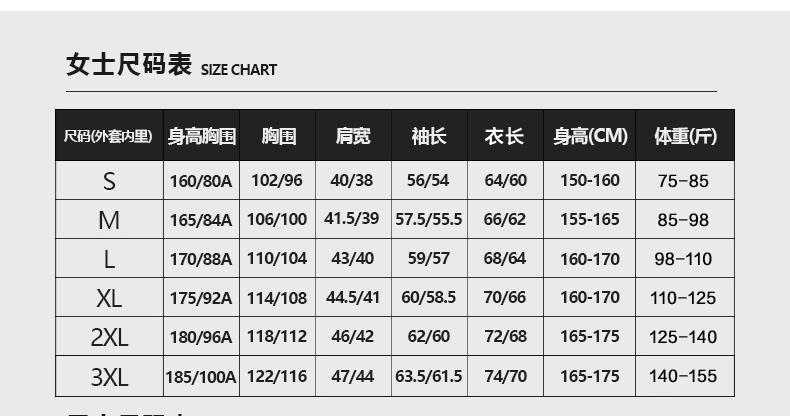Select the 106/100 bust cell
This screenshot has height=416, width=790.
[277, 220]
